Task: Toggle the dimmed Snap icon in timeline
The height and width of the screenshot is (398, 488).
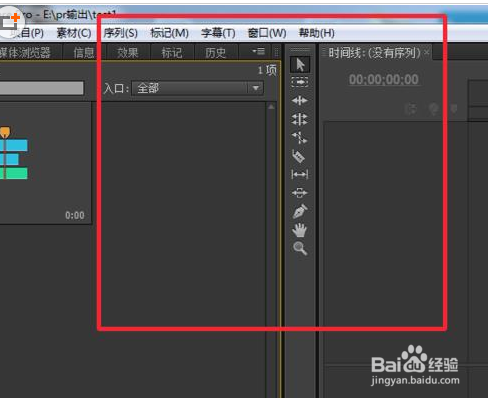Action: [411, 109]
